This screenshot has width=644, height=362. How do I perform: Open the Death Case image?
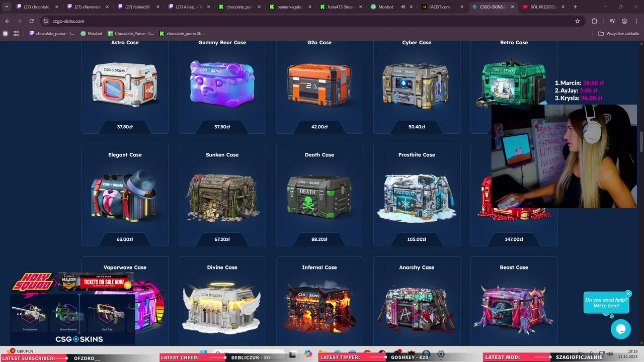(319, 196)
